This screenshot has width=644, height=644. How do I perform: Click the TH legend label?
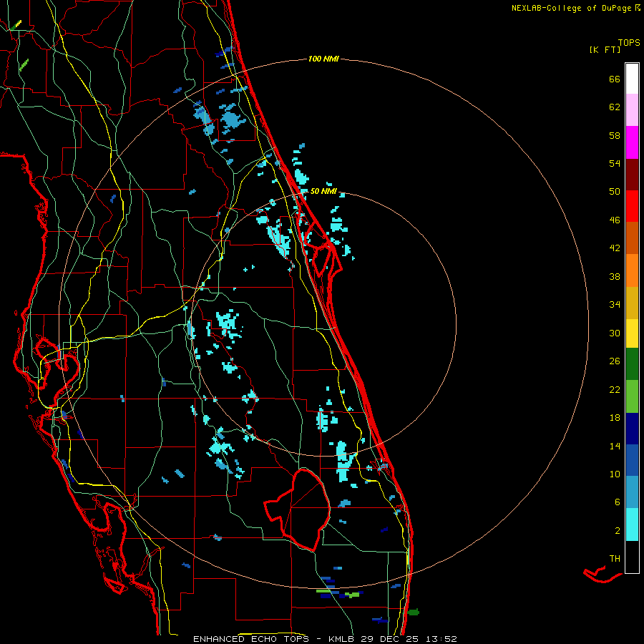[x=615, y=559]
